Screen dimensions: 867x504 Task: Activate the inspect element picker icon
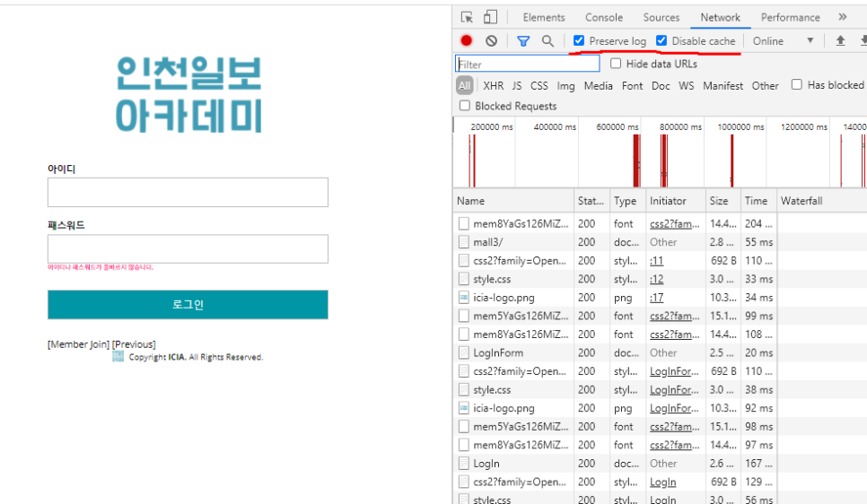[x=467, y=17]
